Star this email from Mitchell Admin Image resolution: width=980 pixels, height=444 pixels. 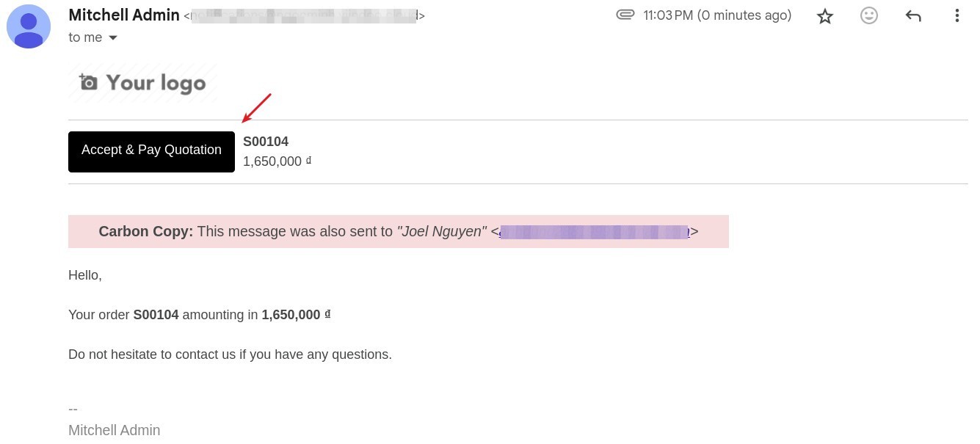click(x=825, y=16)
